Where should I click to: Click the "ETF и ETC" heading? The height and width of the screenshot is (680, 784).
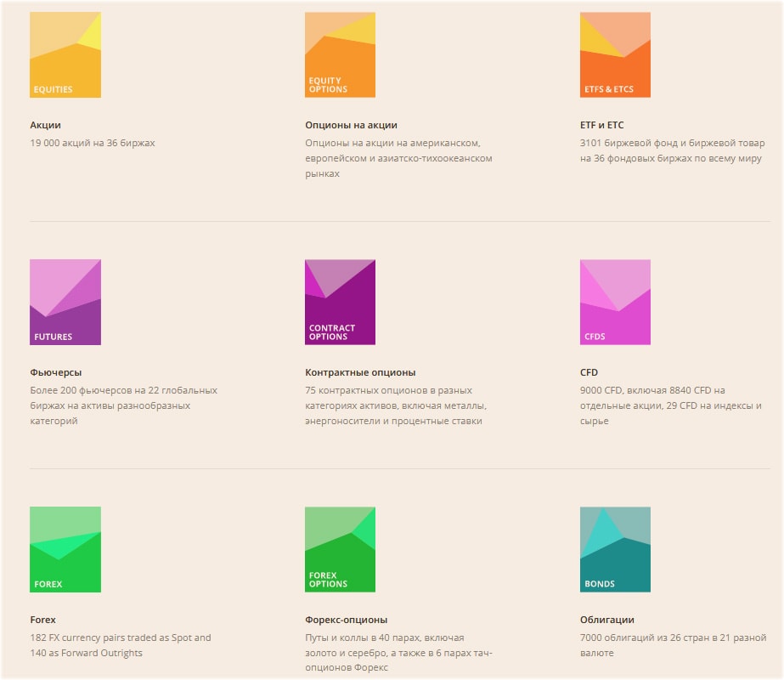(601, 125)
